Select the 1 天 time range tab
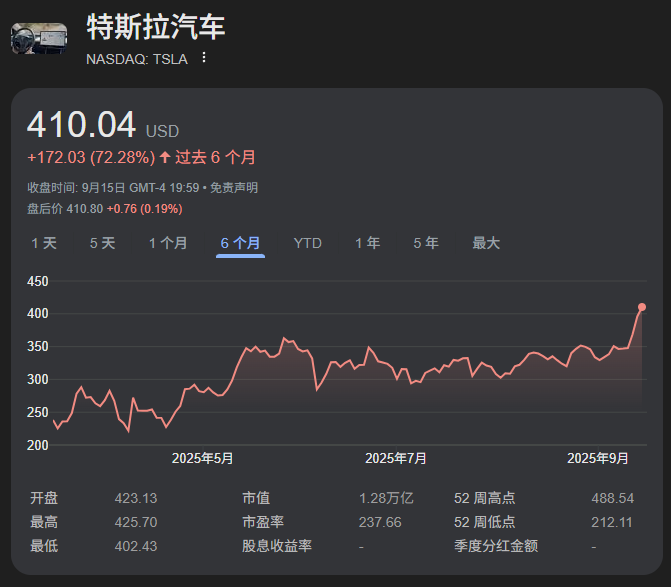Screen dimensions: 671x587 [x=44, y=243]
